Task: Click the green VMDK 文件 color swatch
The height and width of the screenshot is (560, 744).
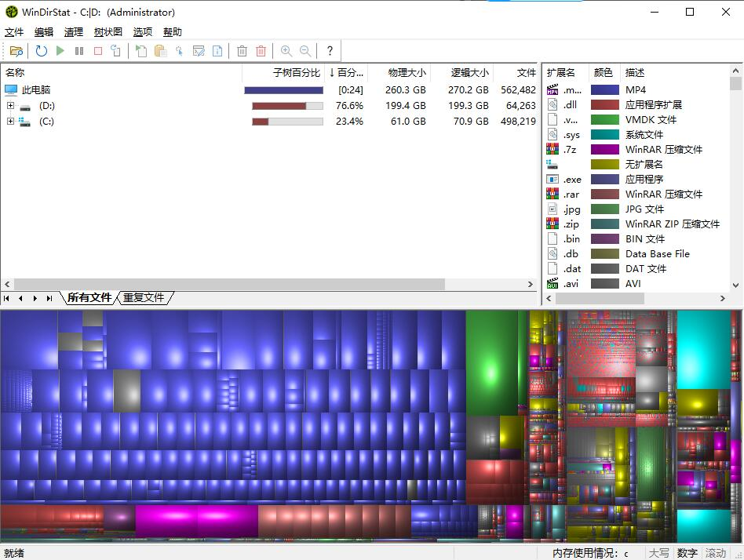Action: [x=605, y=120]
